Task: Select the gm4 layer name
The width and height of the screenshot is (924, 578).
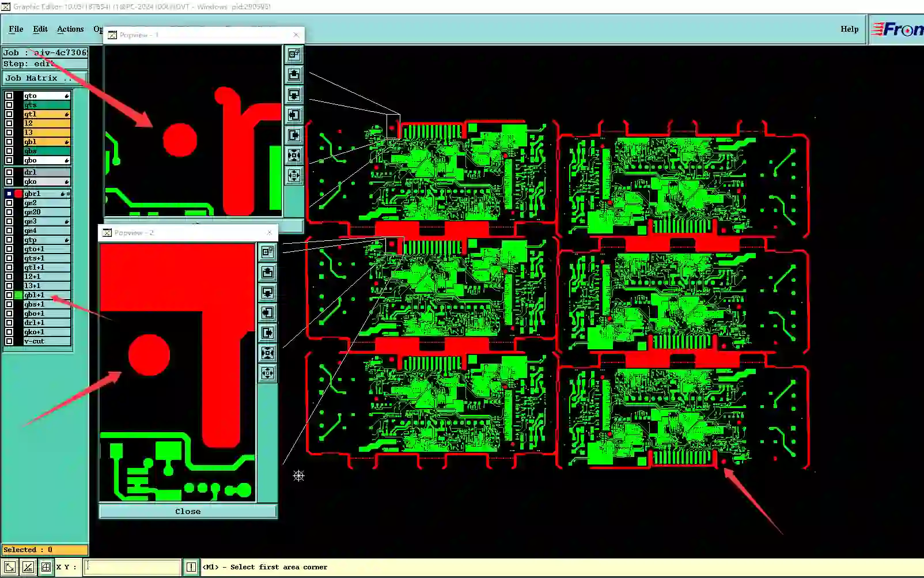Action: (x=47, y=231)
